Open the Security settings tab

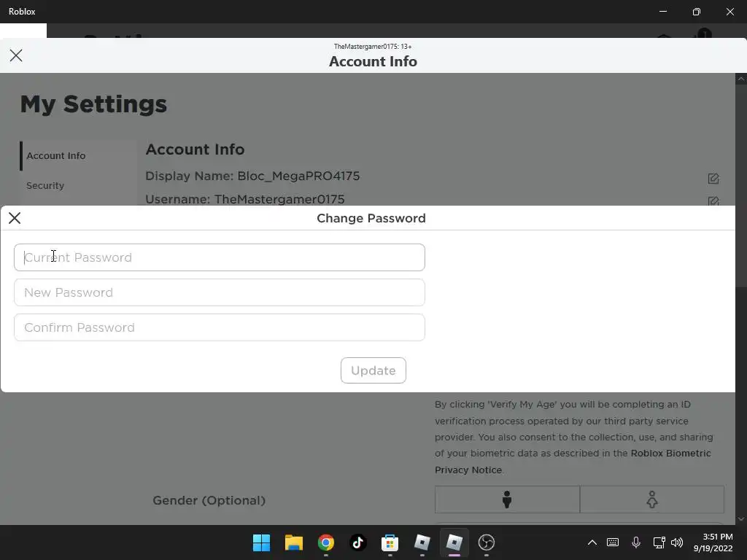45,186
